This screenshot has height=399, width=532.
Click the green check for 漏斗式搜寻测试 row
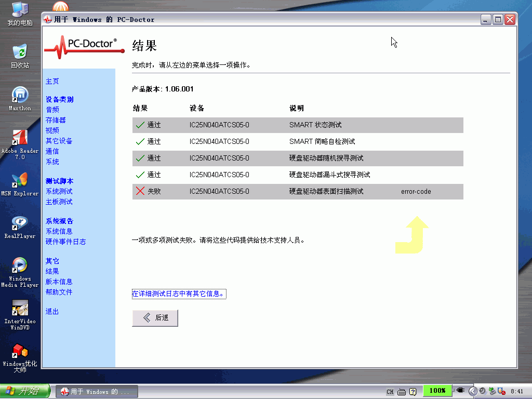[x=140, y=175]
